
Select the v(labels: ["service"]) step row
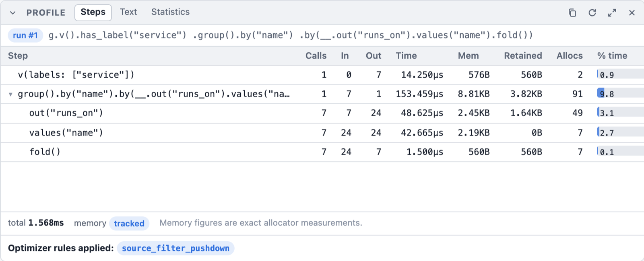pyautogui.click(x=322, y=75)
